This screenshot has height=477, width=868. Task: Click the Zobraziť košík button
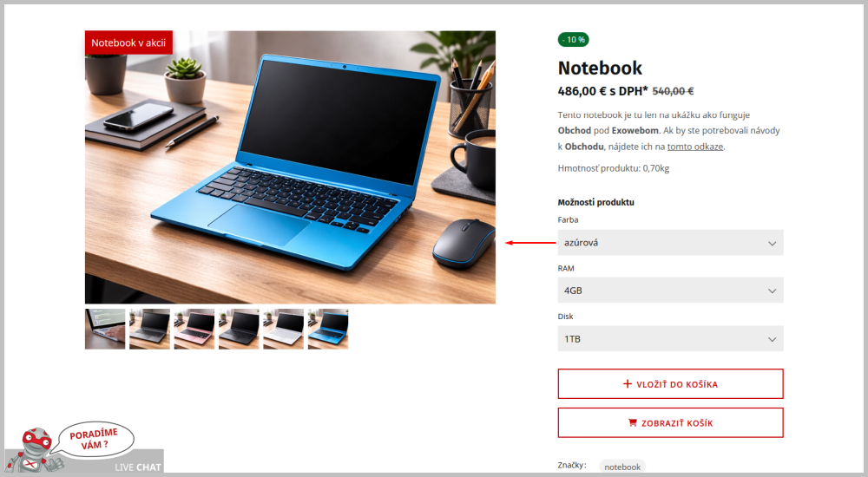[670, 423]
